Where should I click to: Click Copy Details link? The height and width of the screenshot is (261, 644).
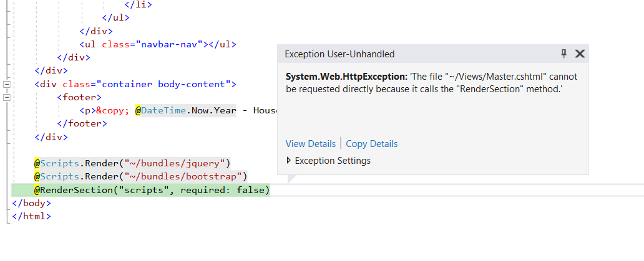click(x=372, y=144)
